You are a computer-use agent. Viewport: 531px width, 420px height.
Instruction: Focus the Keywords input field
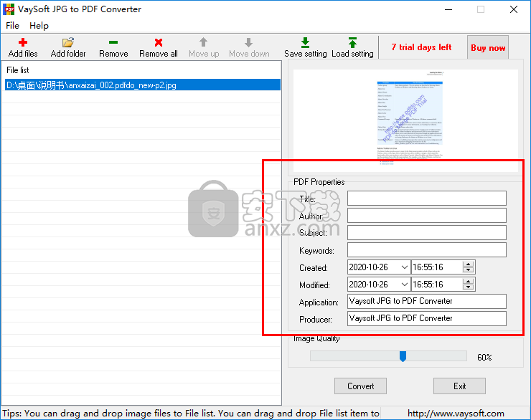pos(427,250)
